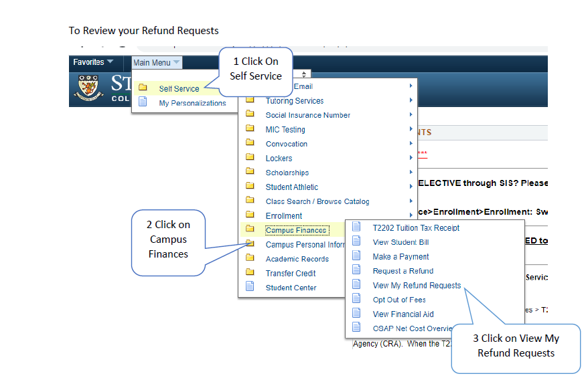Click the Student Center page icon
Screen dimensions: 588x390
click(250, 286)
